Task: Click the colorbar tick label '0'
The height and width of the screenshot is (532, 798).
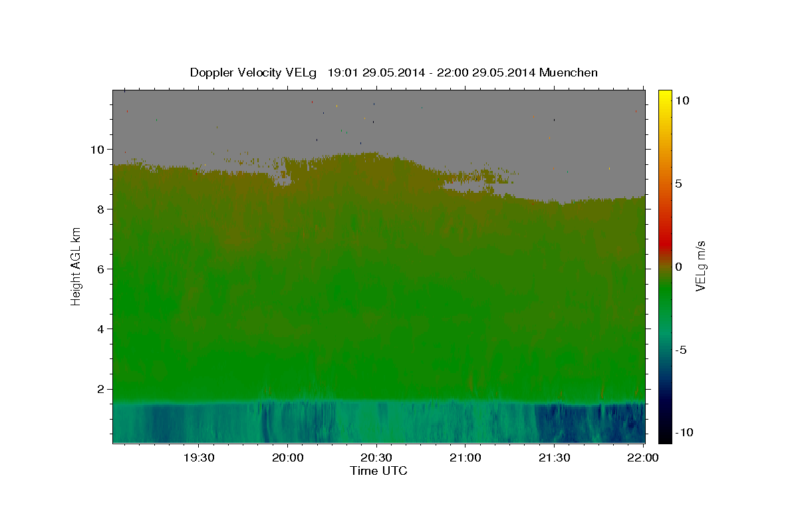Action: 678,267
